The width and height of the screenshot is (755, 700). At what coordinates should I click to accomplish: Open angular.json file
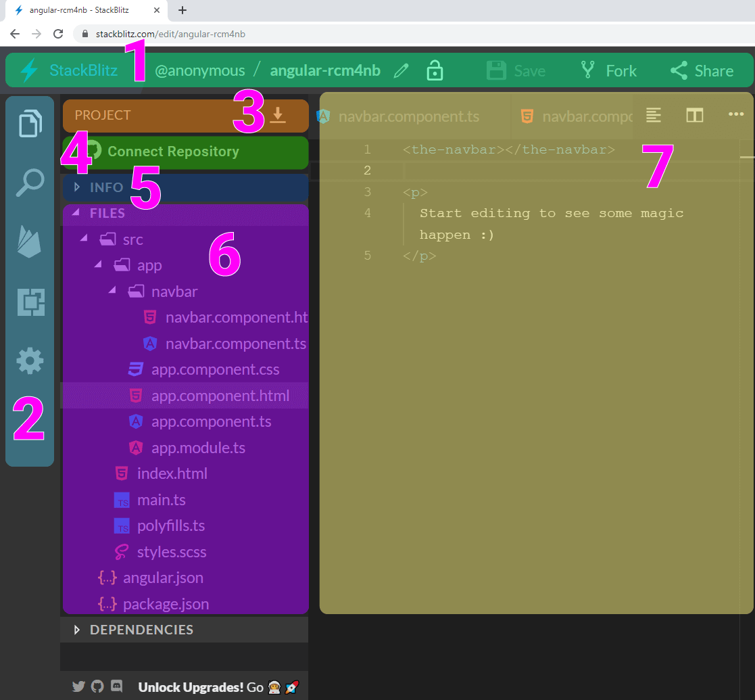151,578
